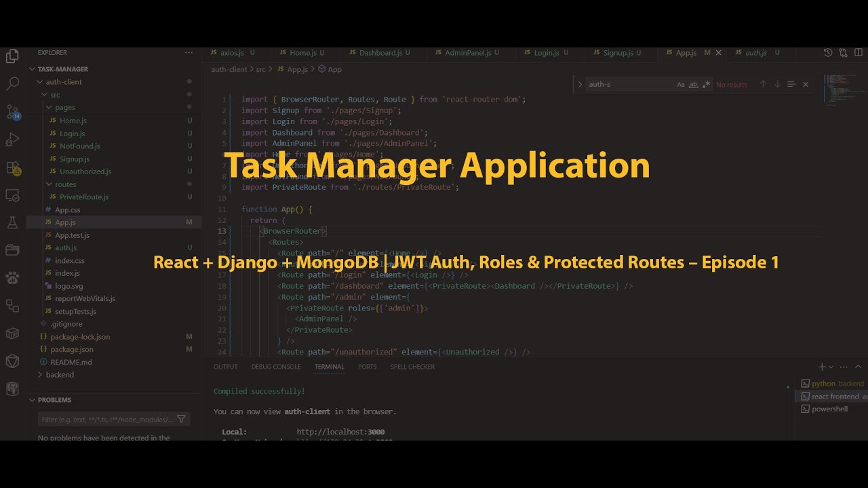The height and width of the screenshot is (488, 868).
Task: Toggle Match Whole Word in find widget
Action: (x=693, y=85)
